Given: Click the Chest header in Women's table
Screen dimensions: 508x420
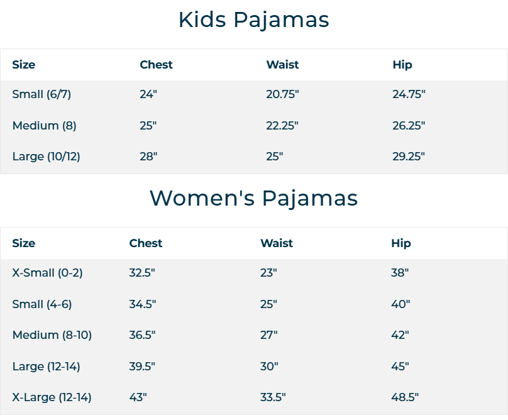Looking at the screenshot, I should click(x=146, y=243).
